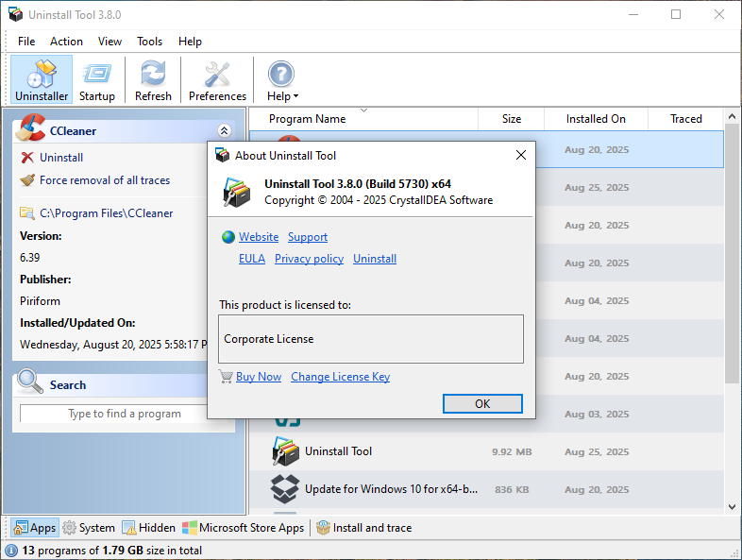
Task: Sort by Installed On column header
Action: 596,119
